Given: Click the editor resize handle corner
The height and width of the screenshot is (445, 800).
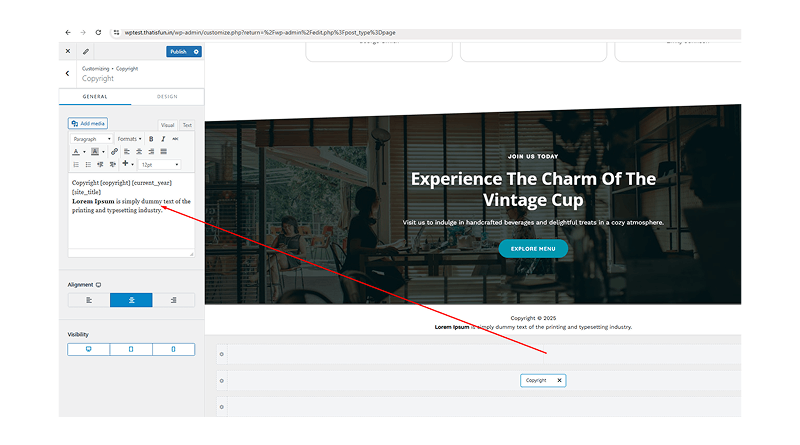Looking at the screenshot, I should point(191,254).
